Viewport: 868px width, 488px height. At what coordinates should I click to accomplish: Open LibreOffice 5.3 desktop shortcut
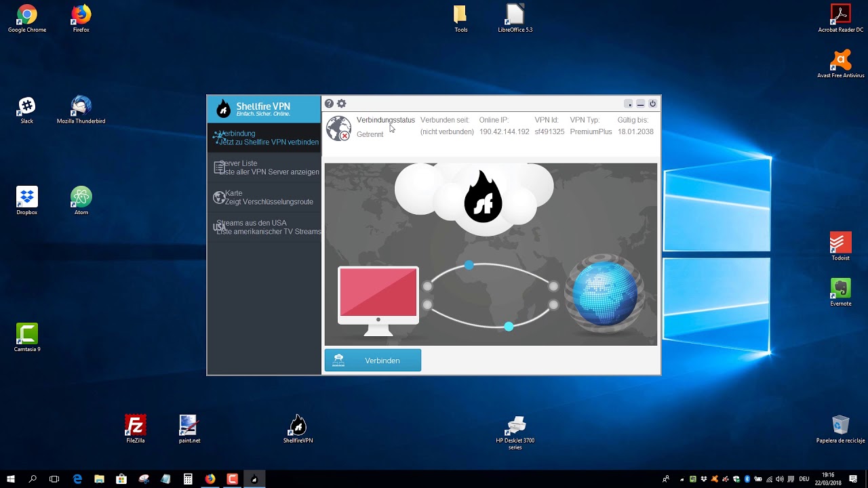[515, 19]
